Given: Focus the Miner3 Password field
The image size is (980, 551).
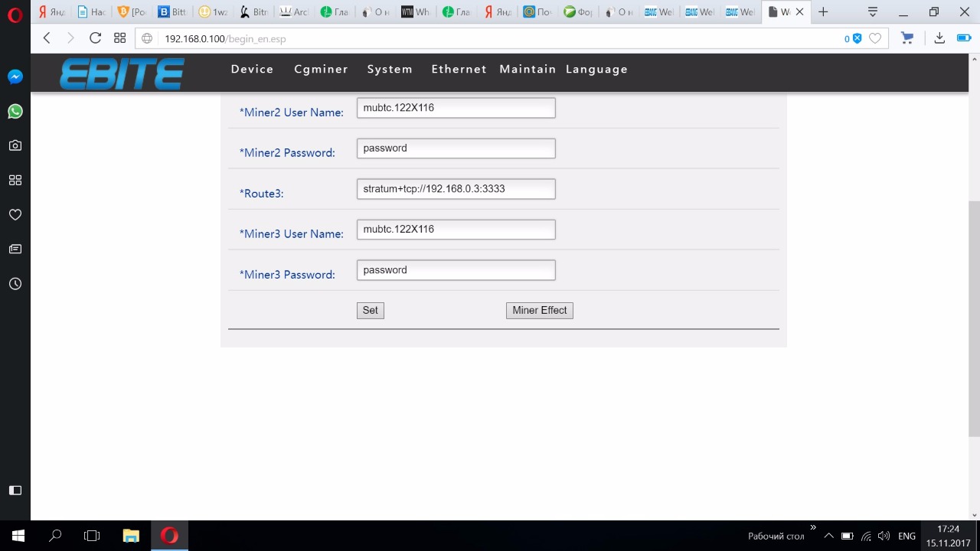Looking at the screenshot, I should [x=456, y=270].
